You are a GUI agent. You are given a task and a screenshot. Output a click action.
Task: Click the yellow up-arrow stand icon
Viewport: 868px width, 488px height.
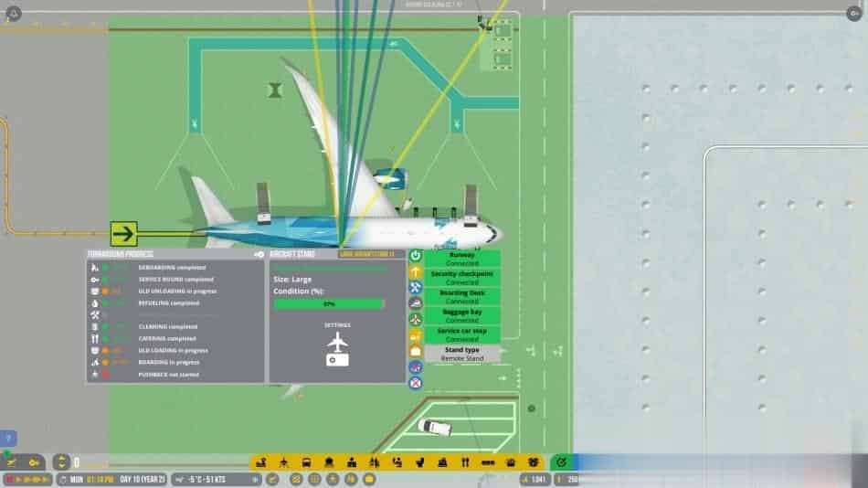pos(415,271)
